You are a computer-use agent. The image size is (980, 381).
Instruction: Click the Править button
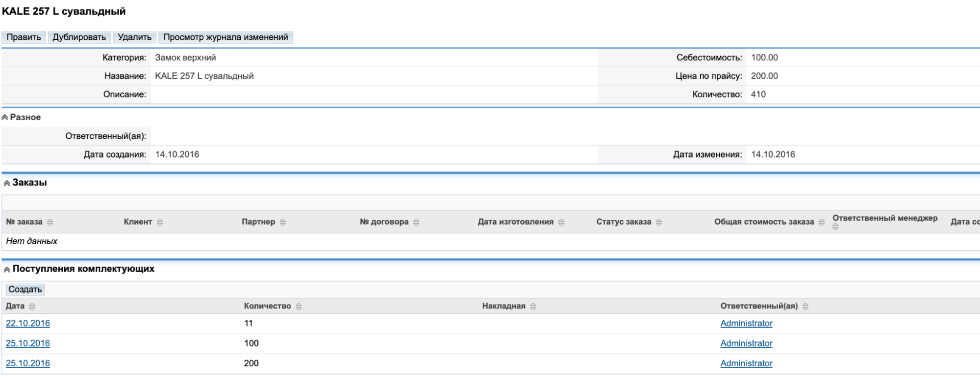(x=24, y=37)
